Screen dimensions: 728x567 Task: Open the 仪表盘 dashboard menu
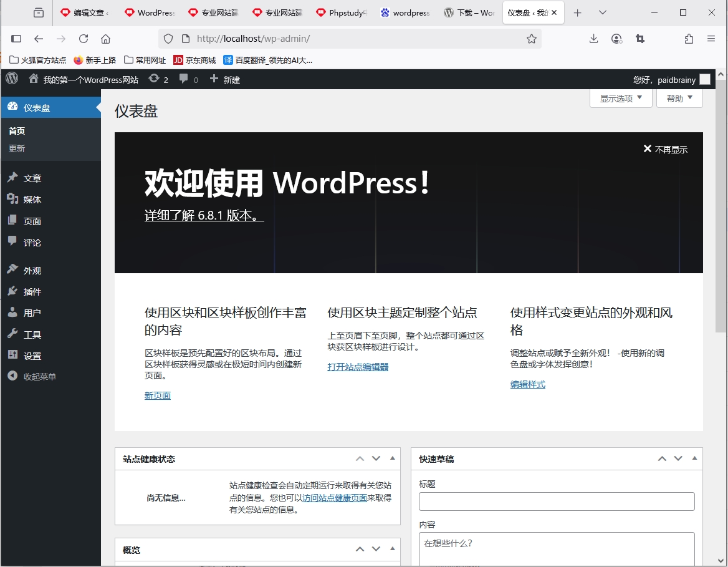pyautogui.click(x=50, y=107)
